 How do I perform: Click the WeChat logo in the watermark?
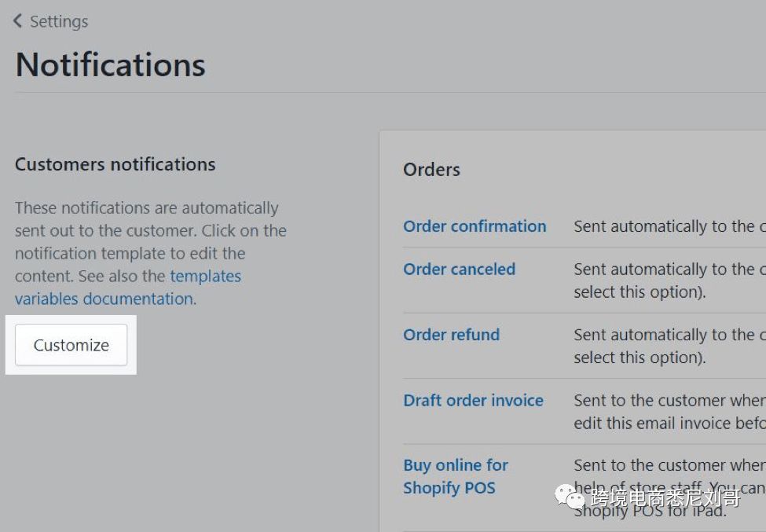[x=570, y=497]
